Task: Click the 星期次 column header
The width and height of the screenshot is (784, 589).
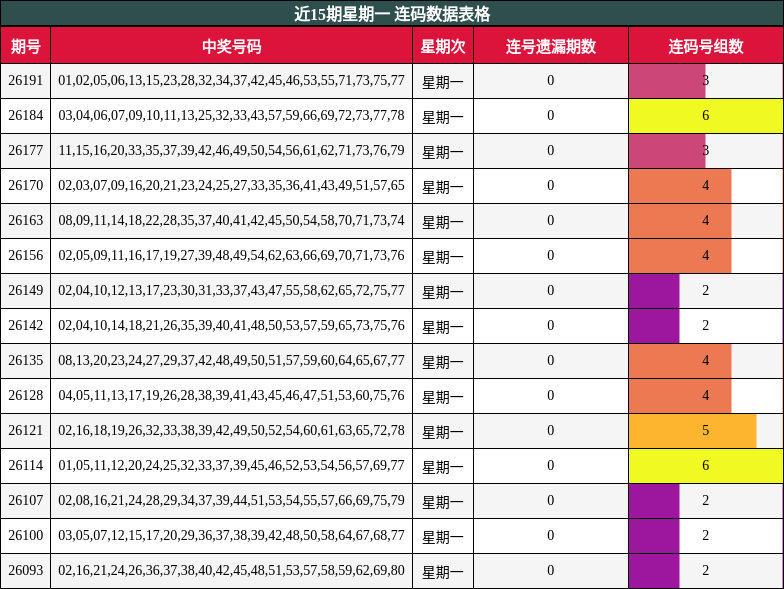Action: [x=443, y=46]
